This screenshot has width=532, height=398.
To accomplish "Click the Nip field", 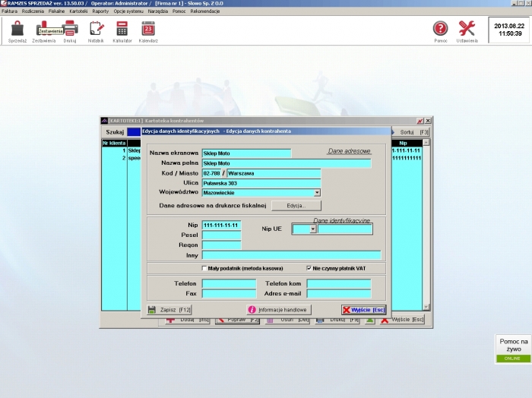I will pos(222,225).
